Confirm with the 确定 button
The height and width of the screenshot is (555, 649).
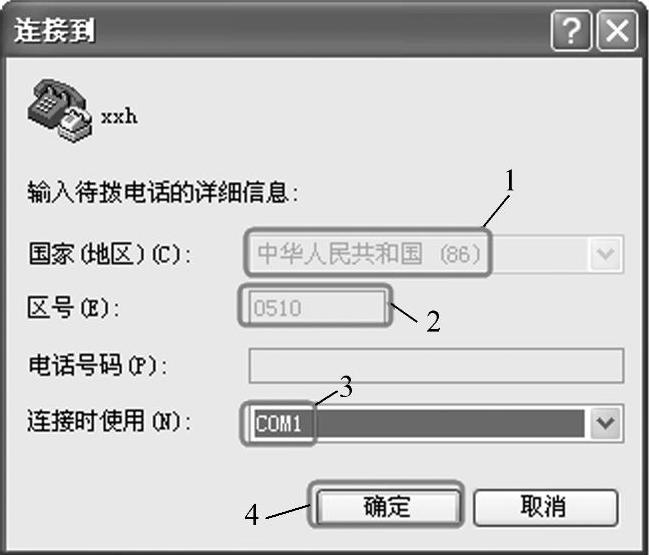[388, 507]
